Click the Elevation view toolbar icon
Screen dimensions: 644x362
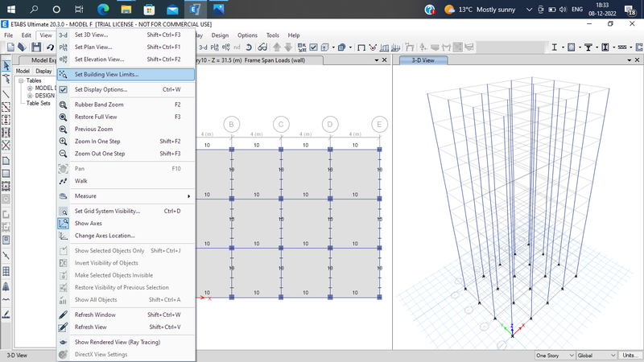click(225, 47)
